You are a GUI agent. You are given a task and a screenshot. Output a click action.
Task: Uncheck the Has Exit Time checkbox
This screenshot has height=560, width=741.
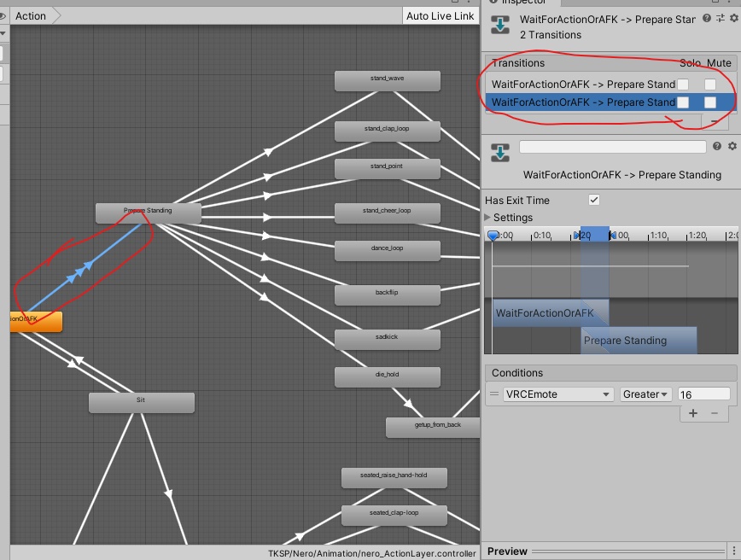click(594, 200)
